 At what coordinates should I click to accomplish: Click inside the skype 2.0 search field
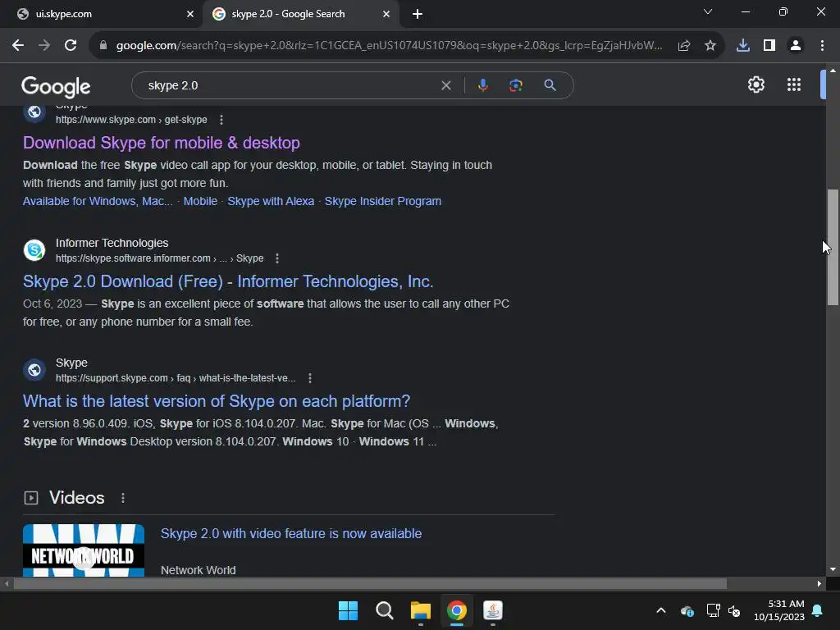tap(290, 85)
